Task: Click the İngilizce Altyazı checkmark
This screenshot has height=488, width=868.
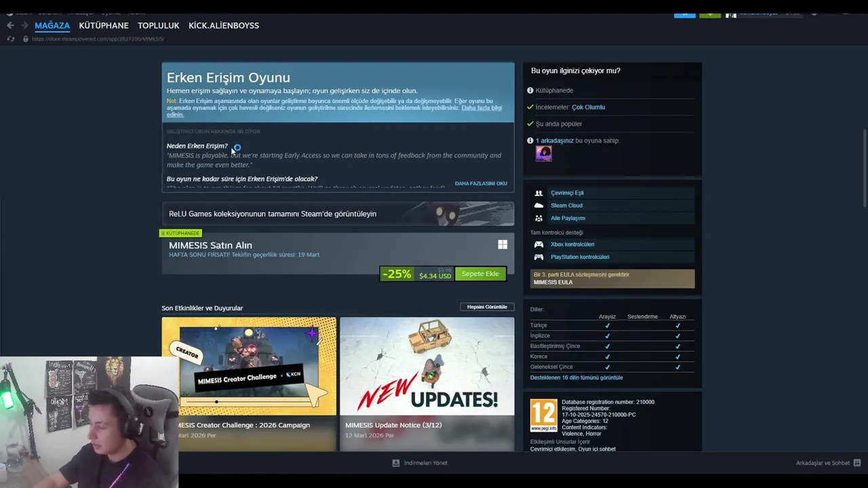Action: coord(677,335)
